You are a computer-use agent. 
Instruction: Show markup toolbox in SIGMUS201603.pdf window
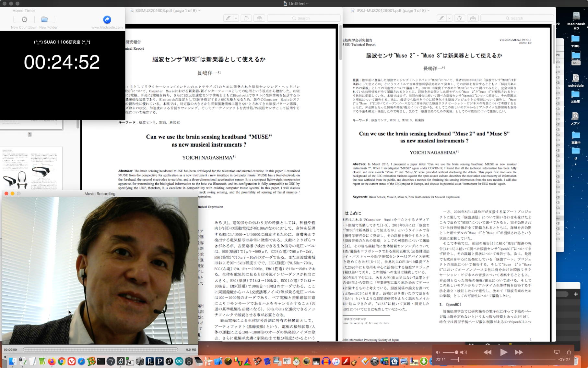pos(259,18)
